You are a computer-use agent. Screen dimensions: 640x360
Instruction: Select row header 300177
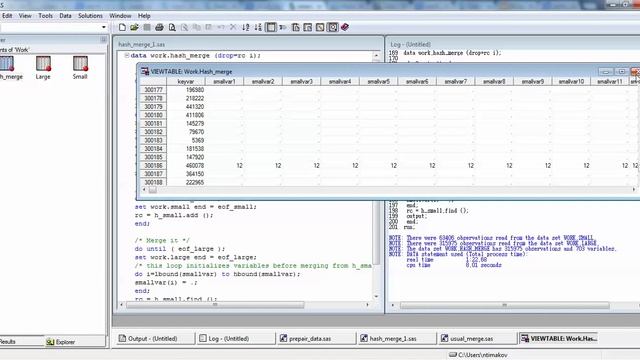[x=153, y=90]
